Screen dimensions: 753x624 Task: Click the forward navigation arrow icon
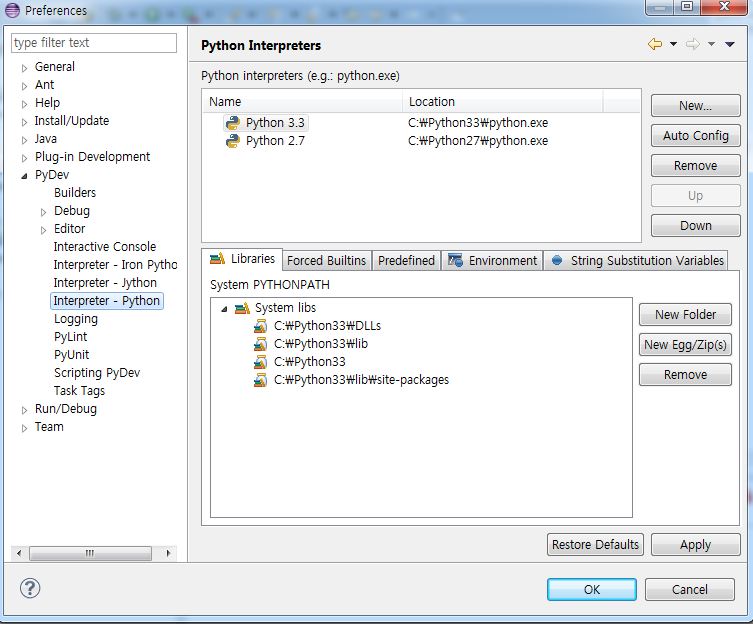coord(692,44)
